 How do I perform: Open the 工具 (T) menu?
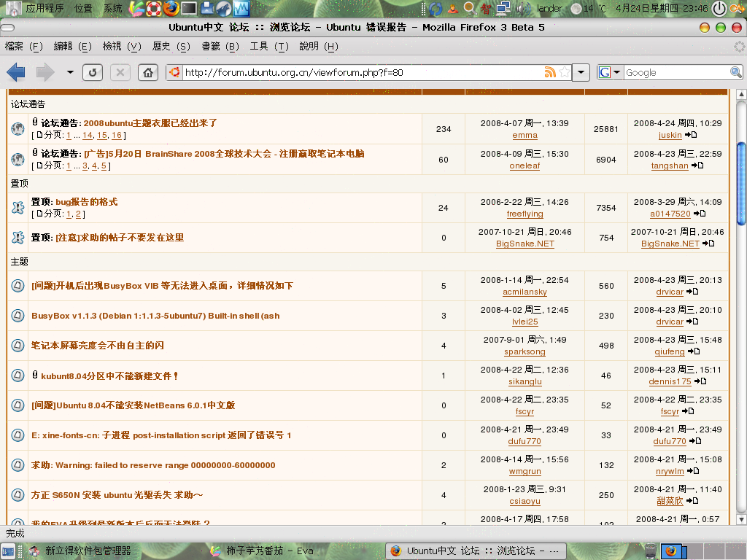[269, 46]
